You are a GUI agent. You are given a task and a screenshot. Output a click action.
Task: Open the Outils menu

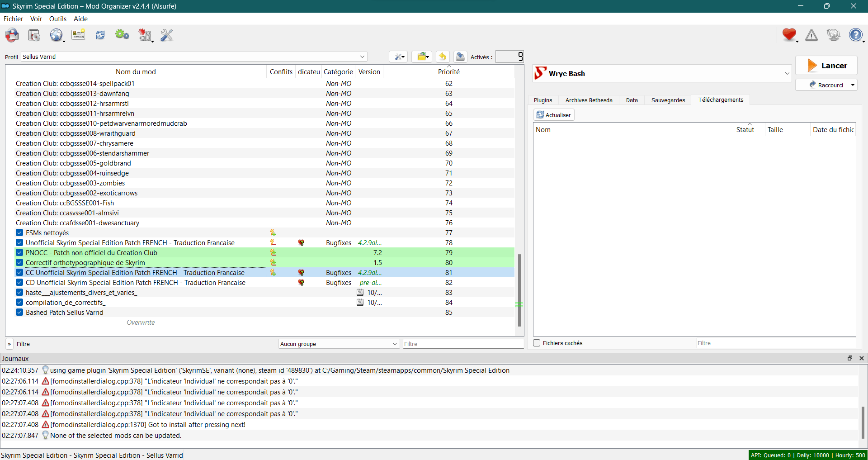pyautogui.click(x=58, y=19)
